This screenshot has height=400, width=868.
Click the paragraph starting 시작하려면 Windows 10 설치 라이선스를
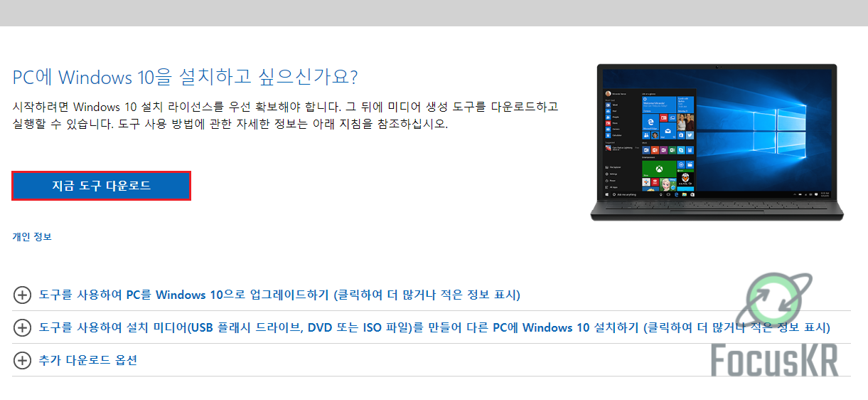coord(285,115)
